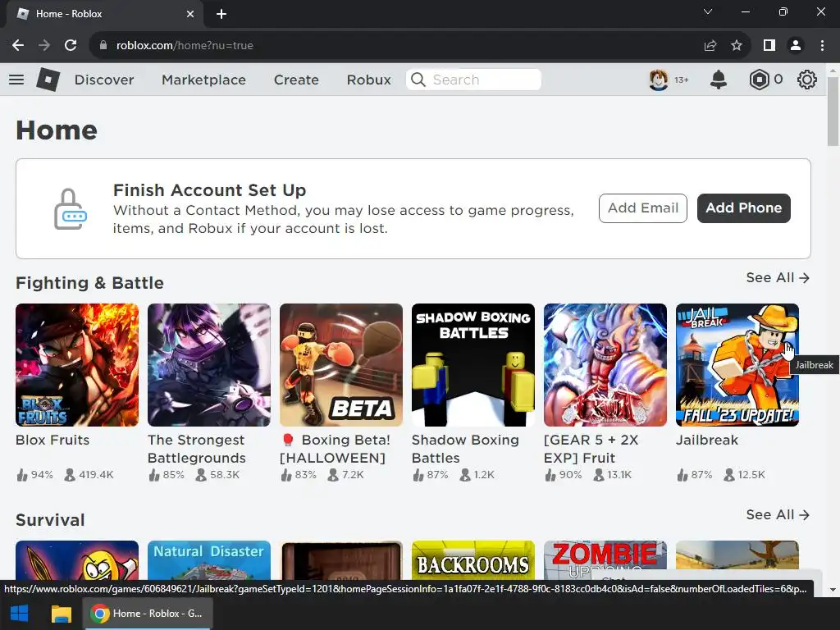Open the settings gear in Roblox header

pos(807,80)
